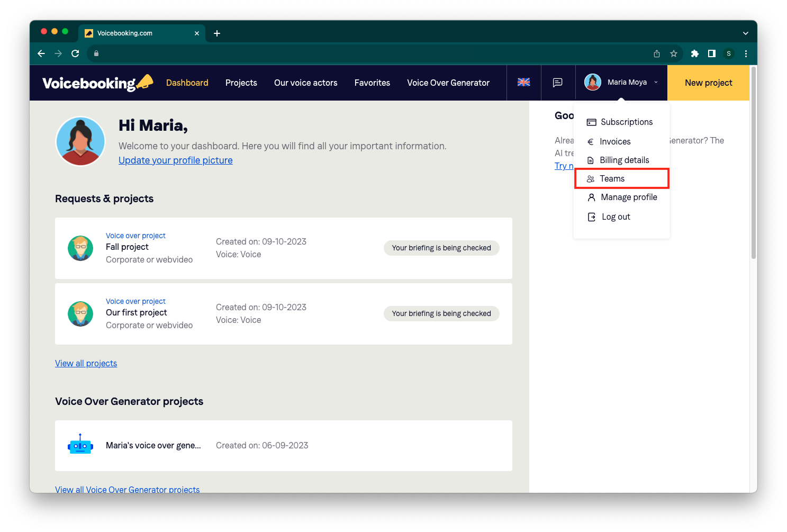This screenshot has width=787, height=532.
Task: Toggle the browser side panel icon
Action: point(711,53)
